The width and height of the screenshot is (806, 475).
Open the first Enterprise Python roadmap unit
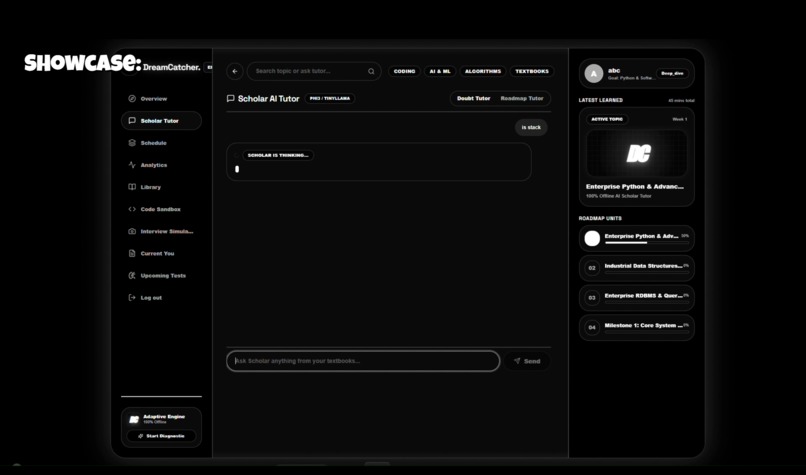tap(637, 238)
